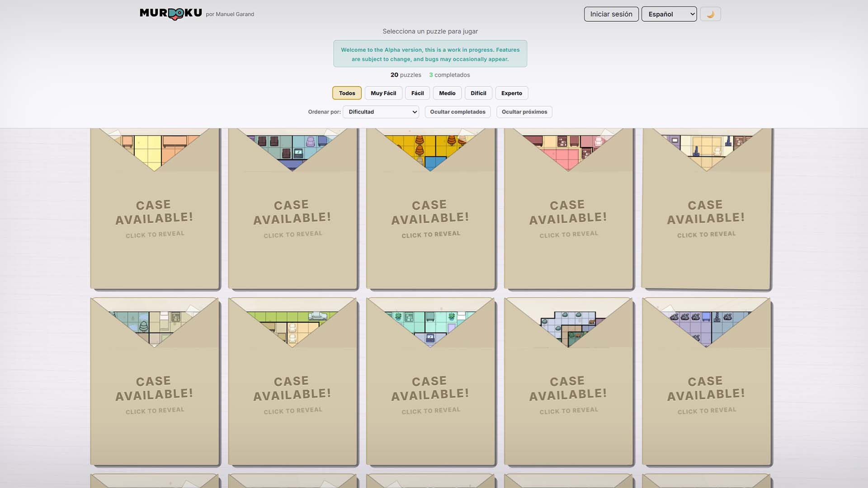Open the top-row case with cream and purple rooms

coord(706,208)
